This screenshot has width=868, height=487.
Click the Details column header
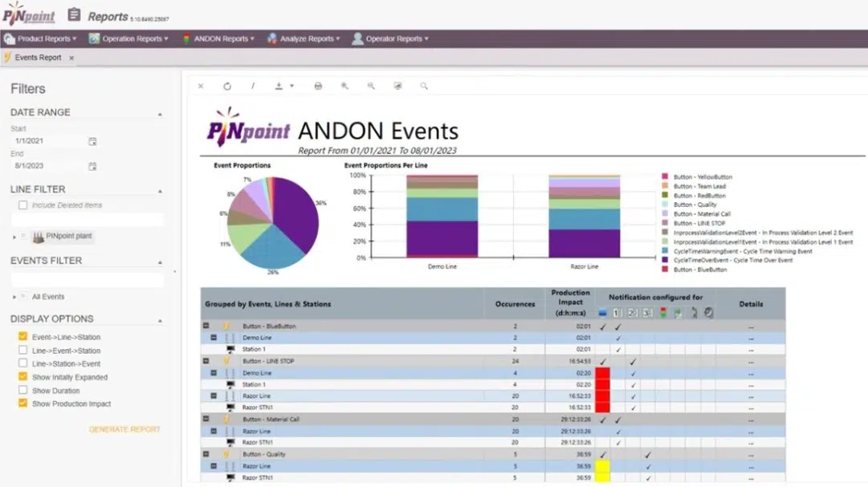pos(751,304)
